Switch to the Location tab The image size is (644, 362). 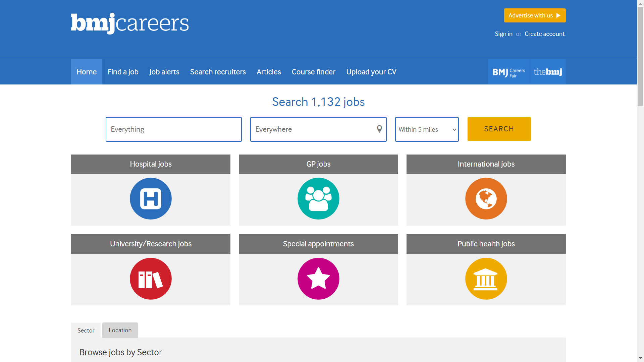point(120,330)
